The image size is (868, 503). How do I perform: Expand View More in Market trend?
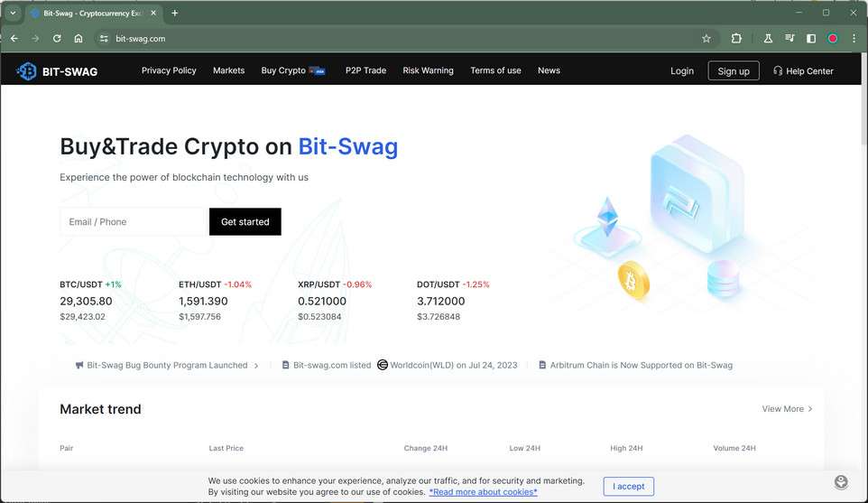tap(787, 409)
